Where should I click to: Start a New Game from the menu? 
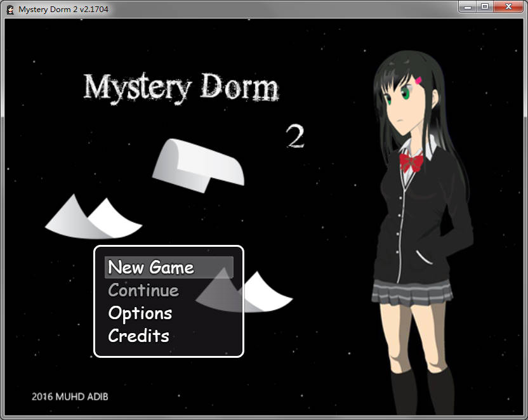[x=169, y=268]
